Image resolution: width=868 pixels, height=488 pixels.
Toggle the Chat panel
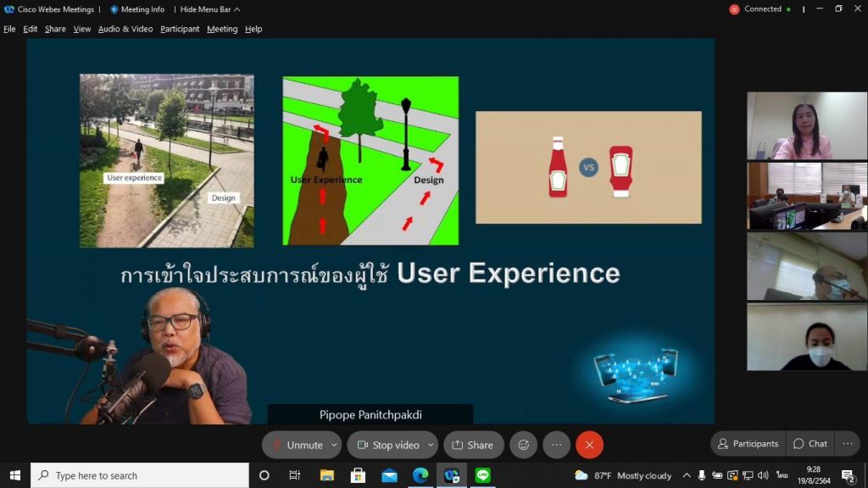(x=810, y=444)
